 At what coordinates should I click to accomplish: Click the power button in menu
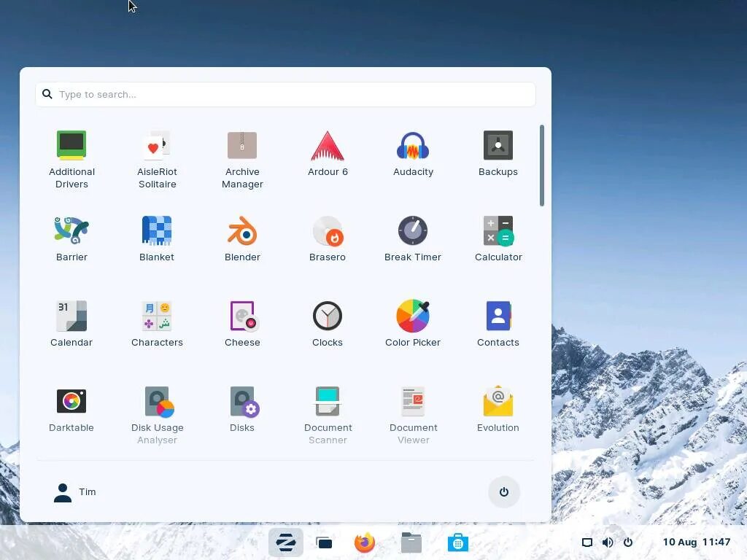click(503, 492)
